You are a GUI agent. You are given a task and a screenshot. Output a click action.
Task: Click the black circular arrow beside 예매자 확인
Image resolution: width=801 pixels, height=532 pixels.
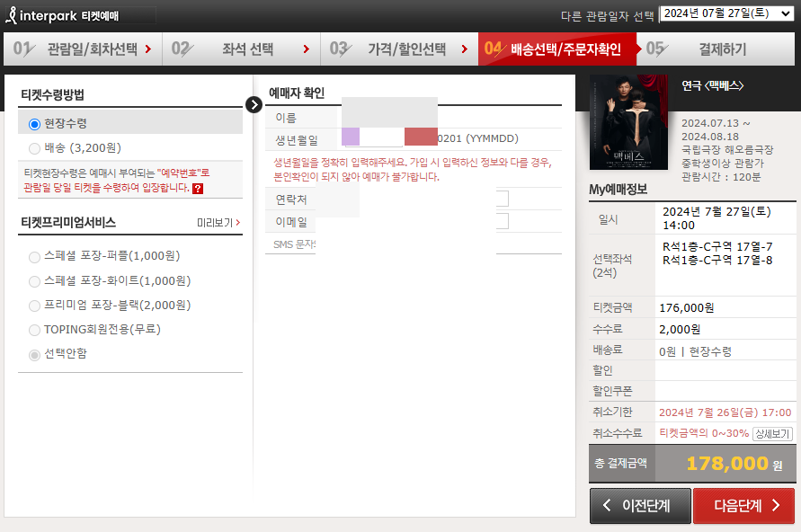254,104
